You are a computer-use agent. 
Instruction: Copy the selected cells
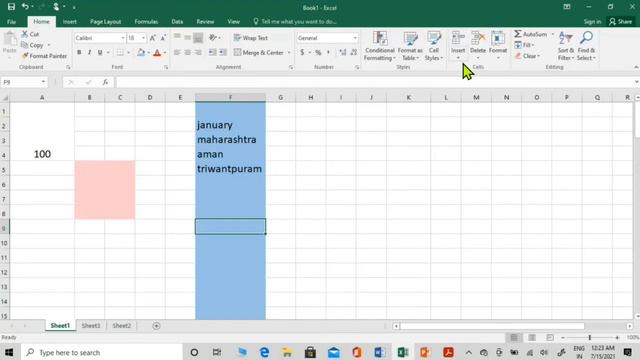pos(32,45)
